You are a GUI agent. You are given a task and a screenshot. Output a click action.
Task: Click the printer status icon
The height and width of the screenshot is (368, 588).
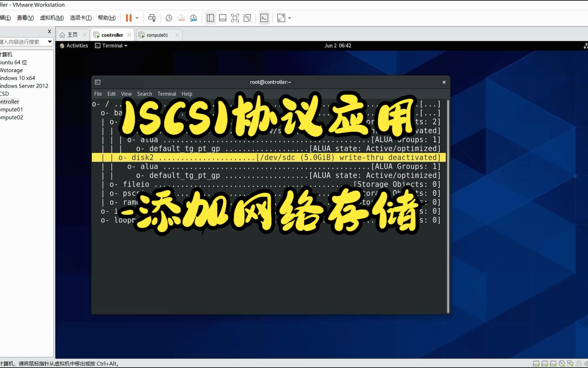[x=578, y=363]
